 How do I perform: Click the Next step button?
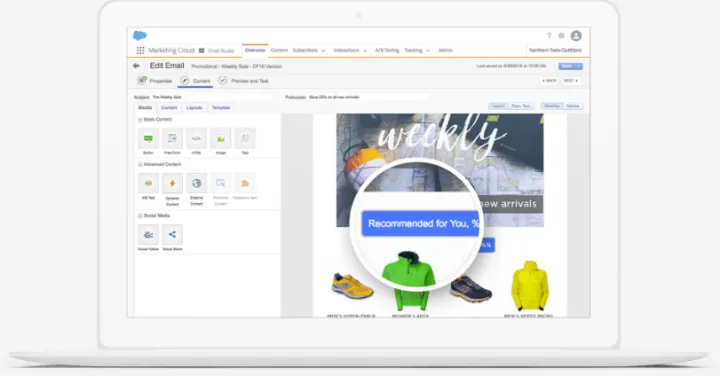coord(570,81)
